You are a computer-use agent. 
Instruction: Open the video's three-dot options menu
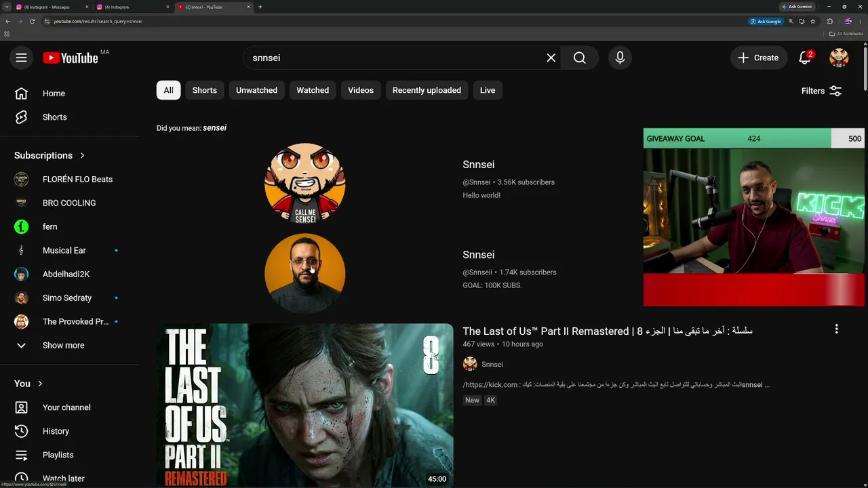click(x=836, y=329)
